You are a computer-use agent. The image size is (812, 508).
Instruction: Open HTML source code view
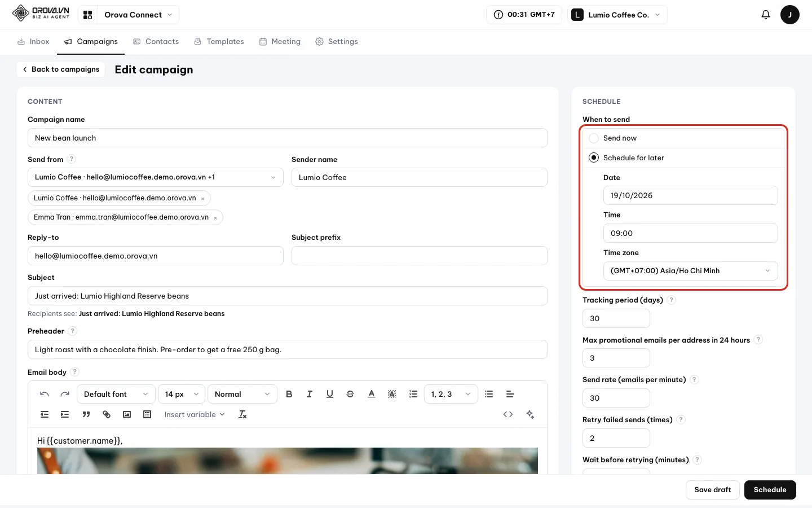click(x=508, y=414)
